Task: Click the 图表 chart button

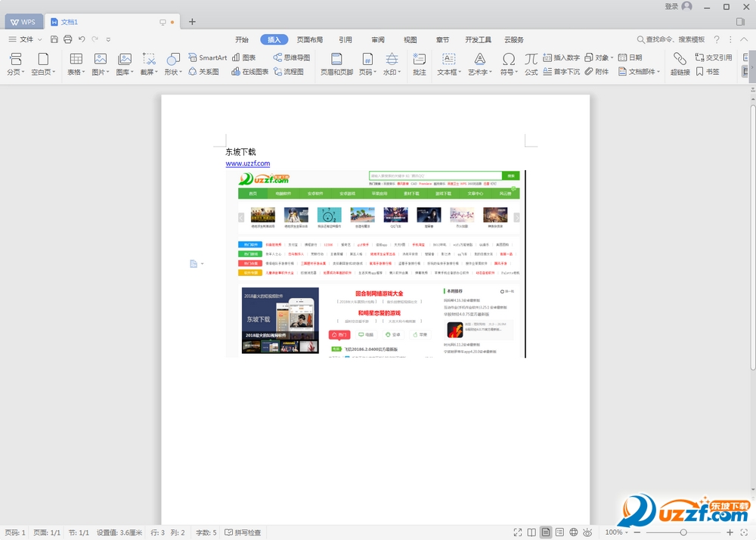Action: coord(243,57)
